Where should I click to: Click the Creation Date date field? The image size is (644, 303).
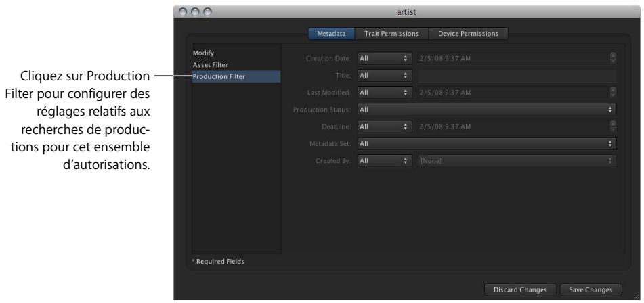513,59
